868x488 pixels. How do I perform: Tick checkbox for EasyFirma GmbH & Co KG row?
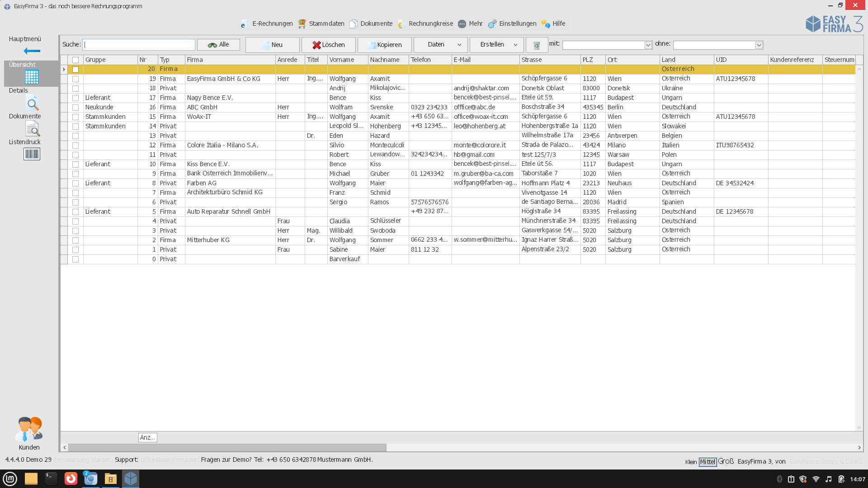click(75, 79)
